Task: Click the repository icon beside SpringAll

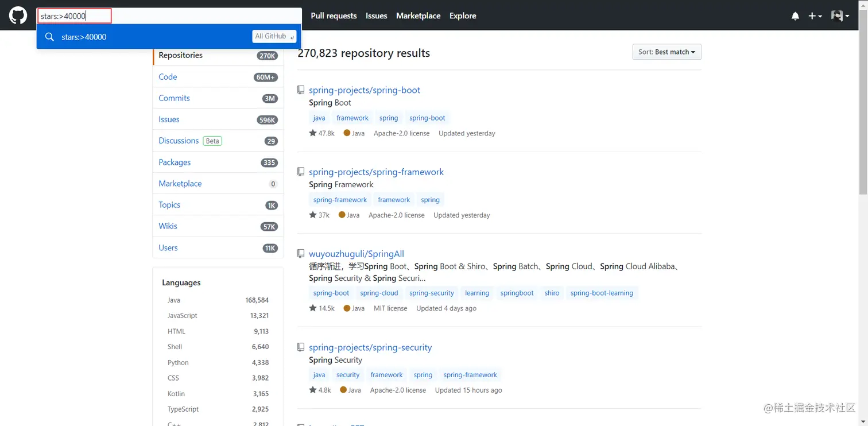Action: (301, 253)
